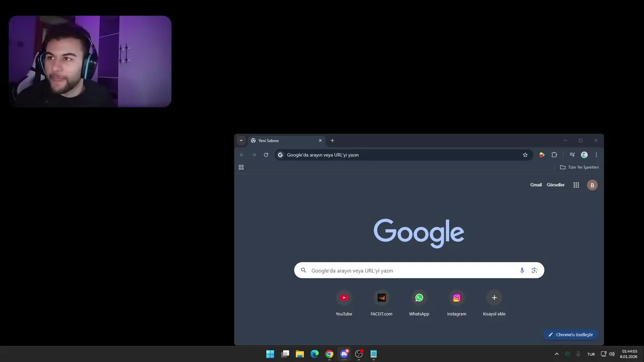
Task: Click the browser back arrow
Action: 242,155
